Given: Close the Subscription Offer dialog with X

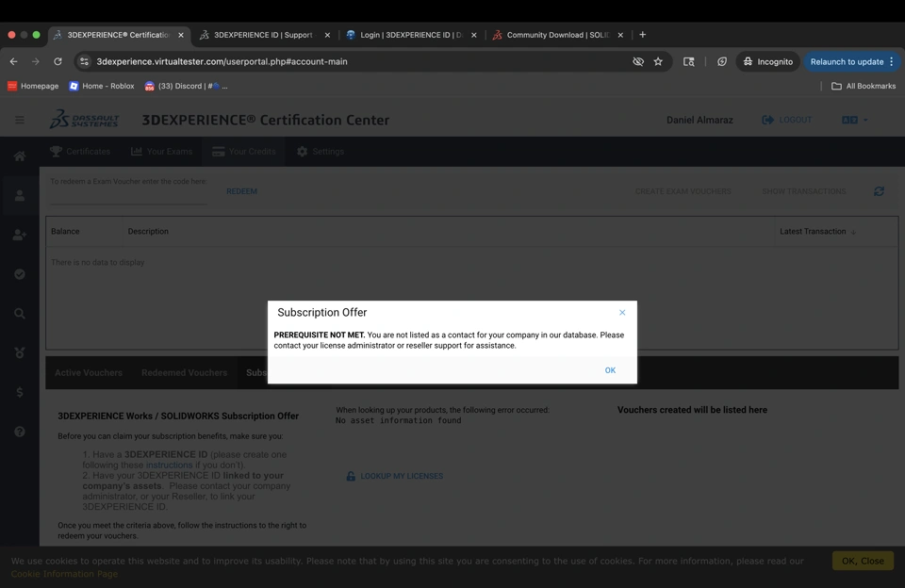Looking at the screenshot, I should coord(622,312).
